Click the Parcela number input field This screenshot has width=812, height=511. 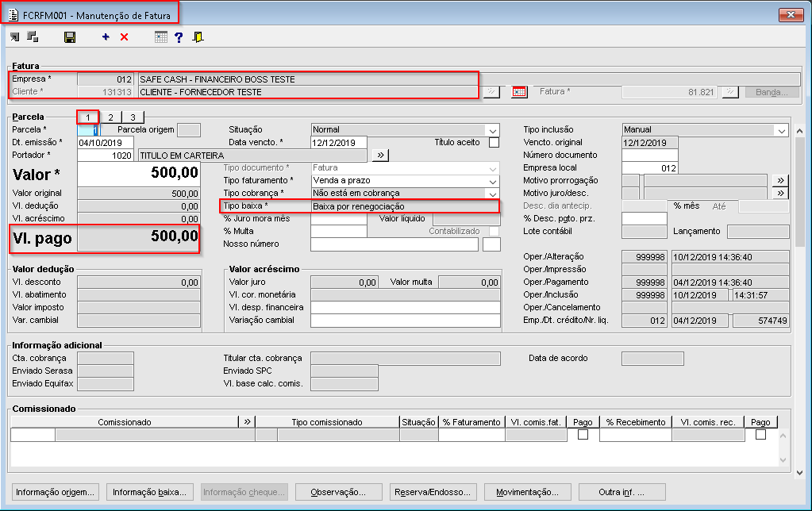87,130
